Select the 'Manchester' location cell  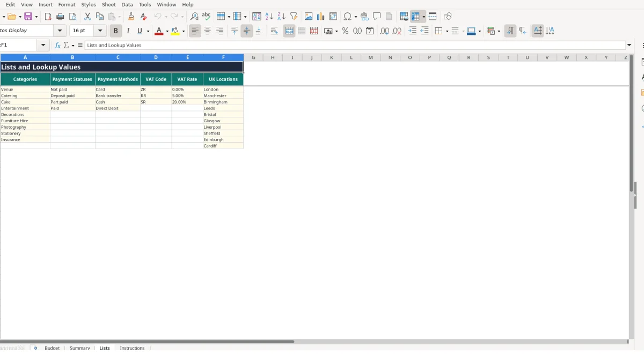(223, 96)
